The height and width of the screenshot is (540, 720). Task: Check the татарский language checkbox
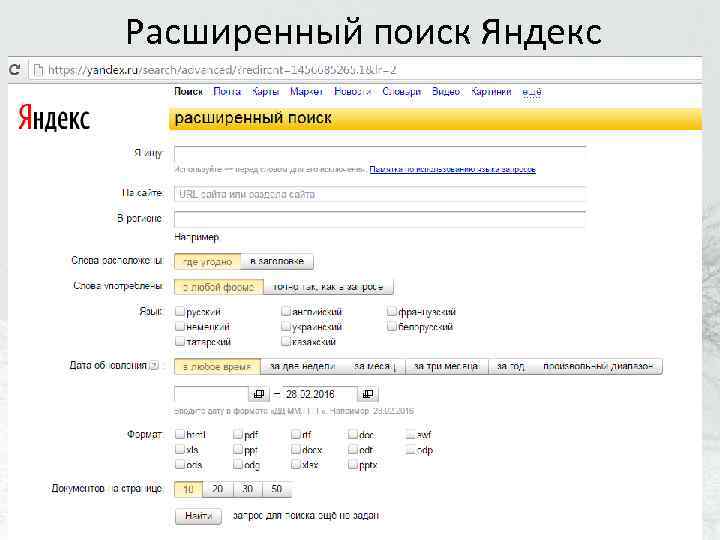click(x=180, y=342)
